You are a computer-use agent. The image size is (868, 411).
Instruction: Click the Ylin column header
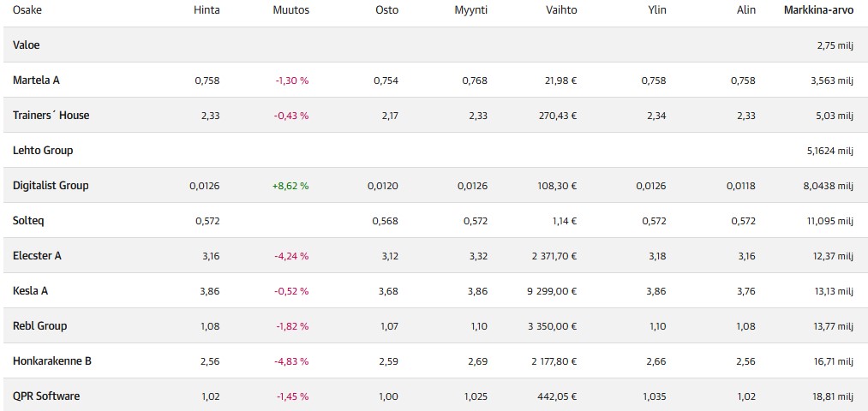pos(657,10)
